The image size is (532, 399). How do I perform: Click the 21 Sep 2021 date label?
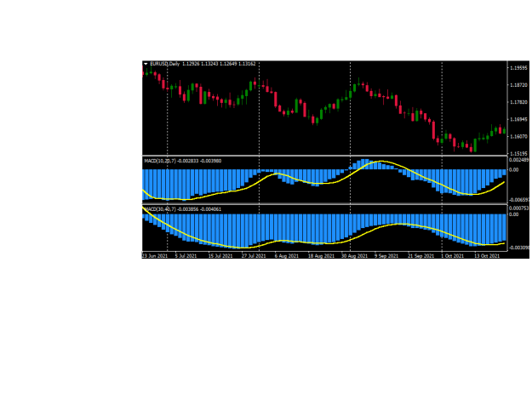[x=420, y=256]
